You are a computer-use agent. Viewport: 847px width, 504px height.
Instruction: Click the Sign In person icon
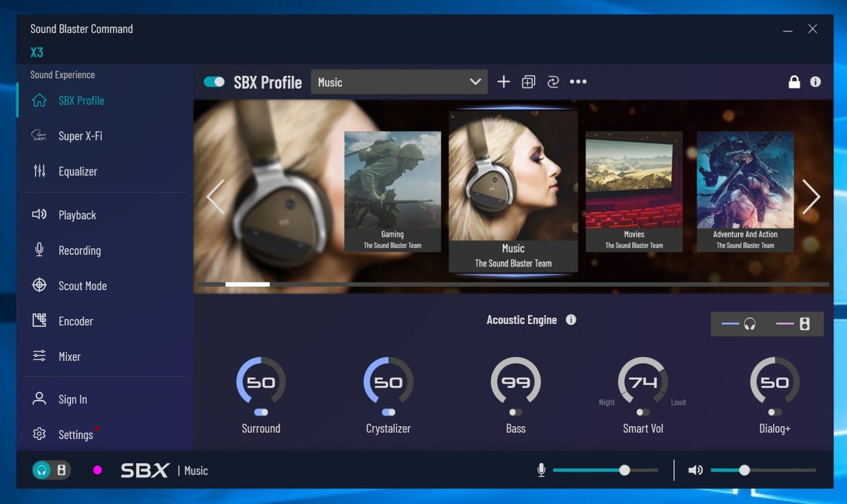(39, 399)
